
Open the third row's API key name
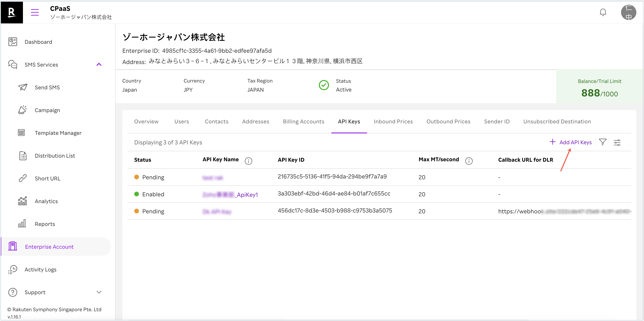[217, 212]
